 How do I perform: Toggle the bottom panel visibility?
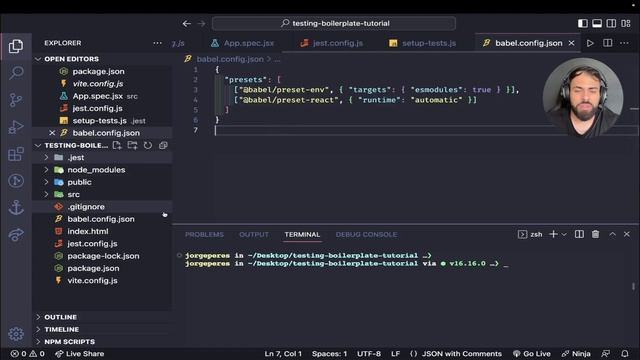597,23
